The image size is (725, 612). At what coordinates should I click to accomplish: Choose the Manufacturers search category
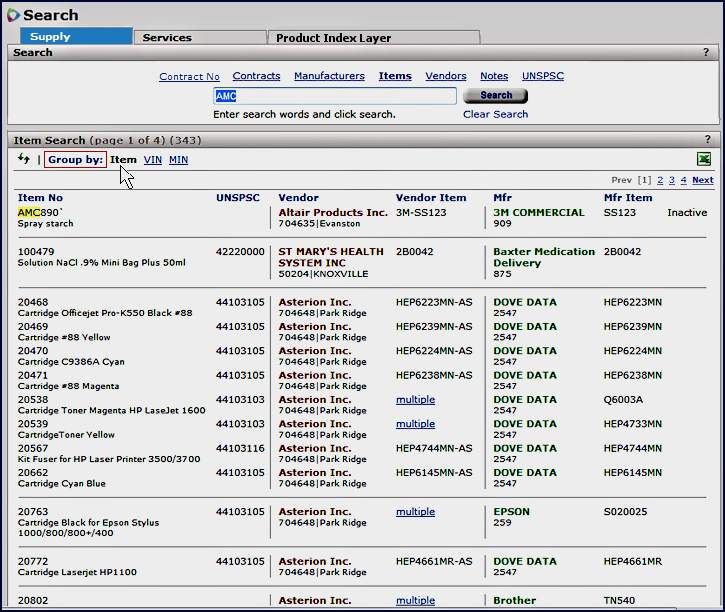pos(329,76)
